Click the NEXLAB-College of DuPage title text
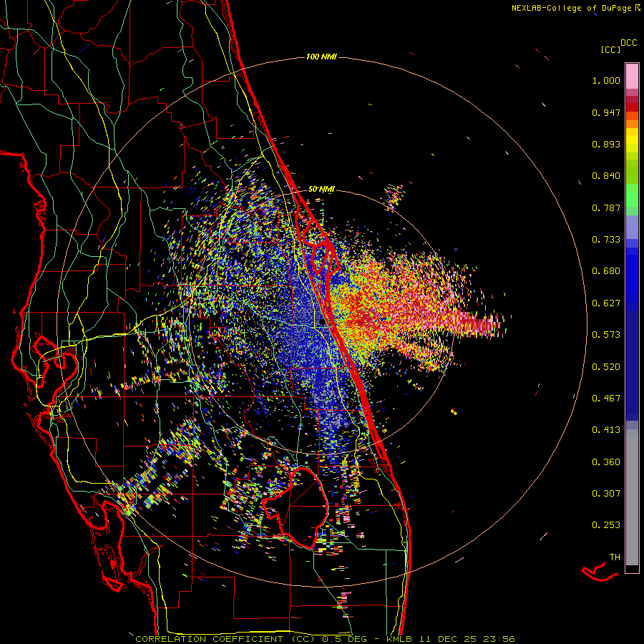 (x=571, y=8)
